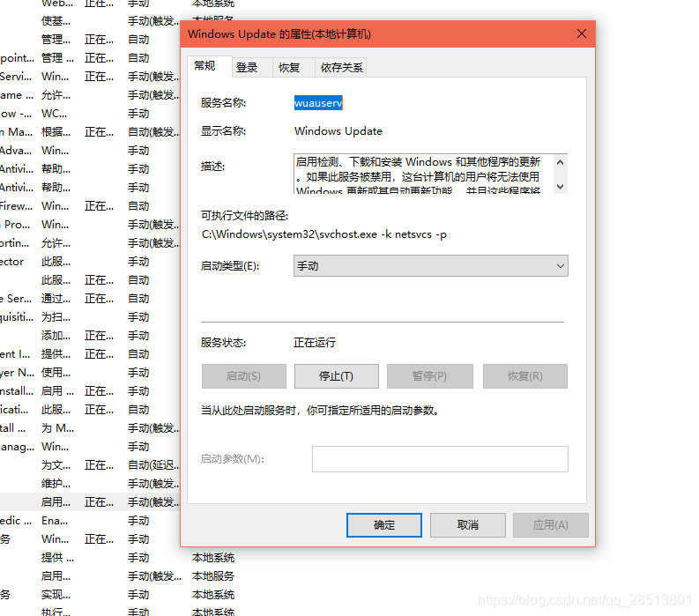Select the services row '使用...'
This screenshot has height=616, width=699.
pos(90,373)
